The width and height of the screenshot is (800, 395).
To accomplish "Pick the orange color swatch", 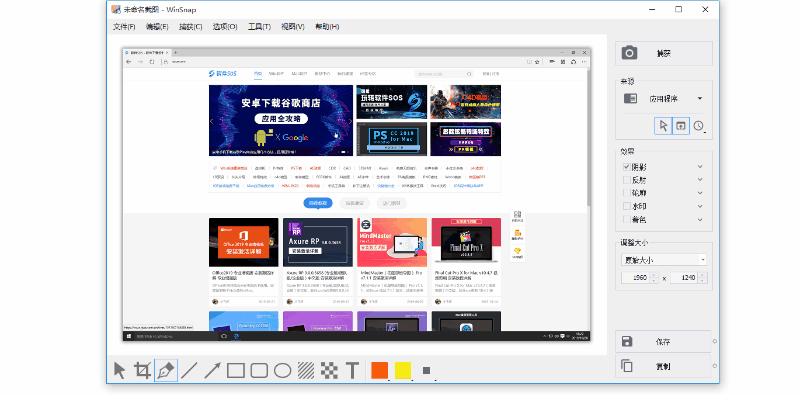I will coord(380,370).
